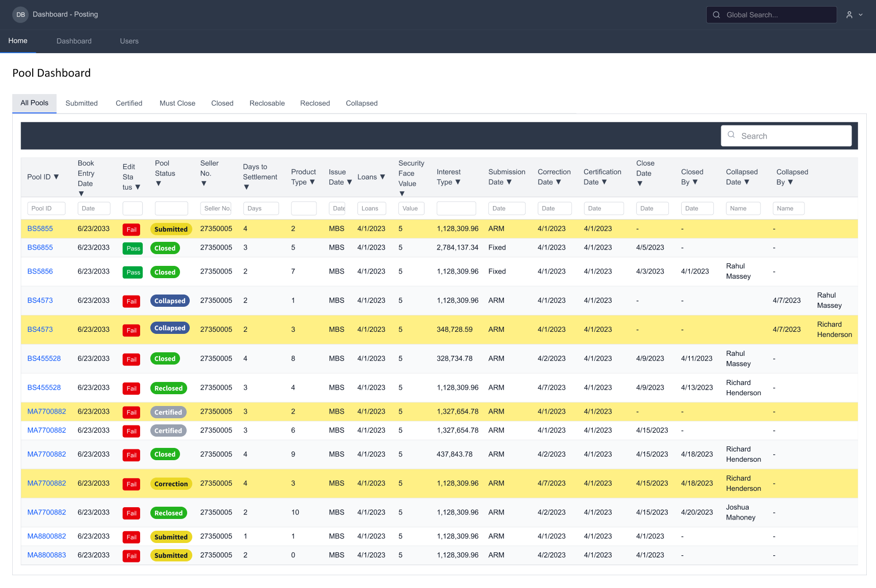
Task: Sort by Loans column arrow
Action: [383, 177]
